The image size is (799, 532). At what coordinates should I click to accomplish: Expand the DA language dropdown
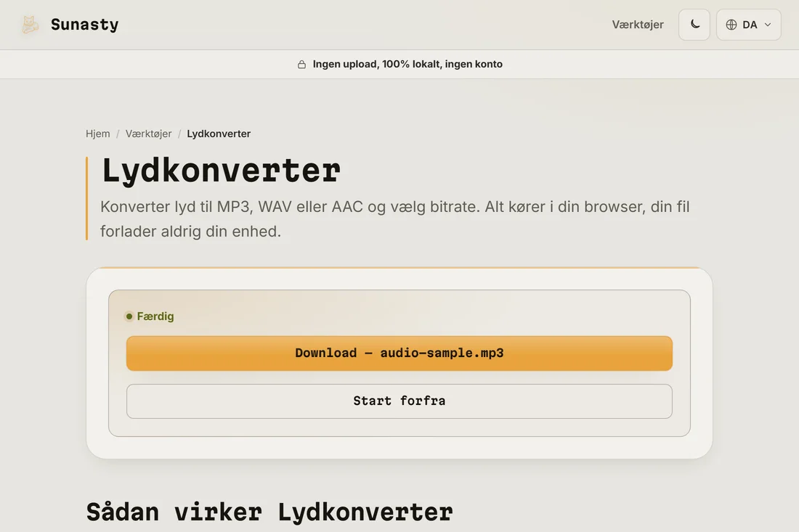749,25
